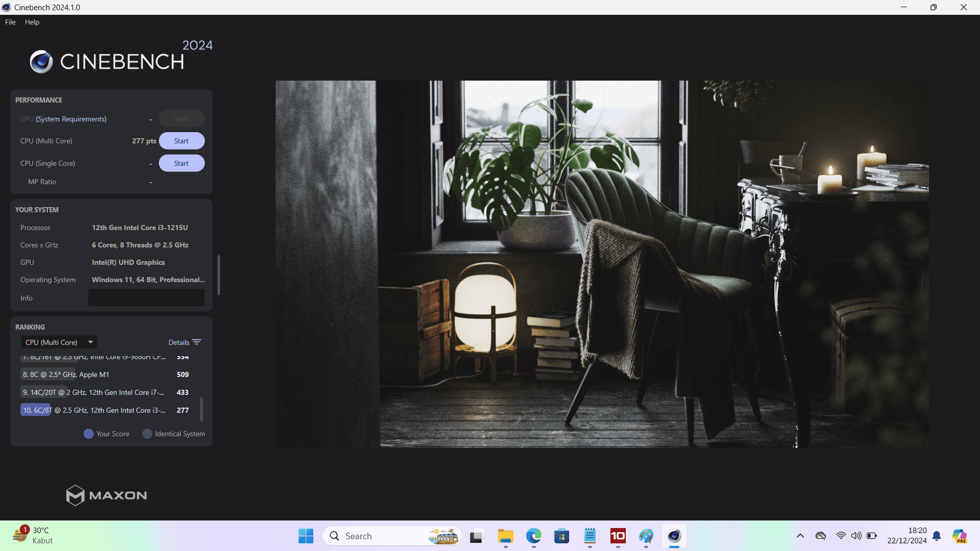Open the Help menu
980x551 pixels.
coord(32,22)
